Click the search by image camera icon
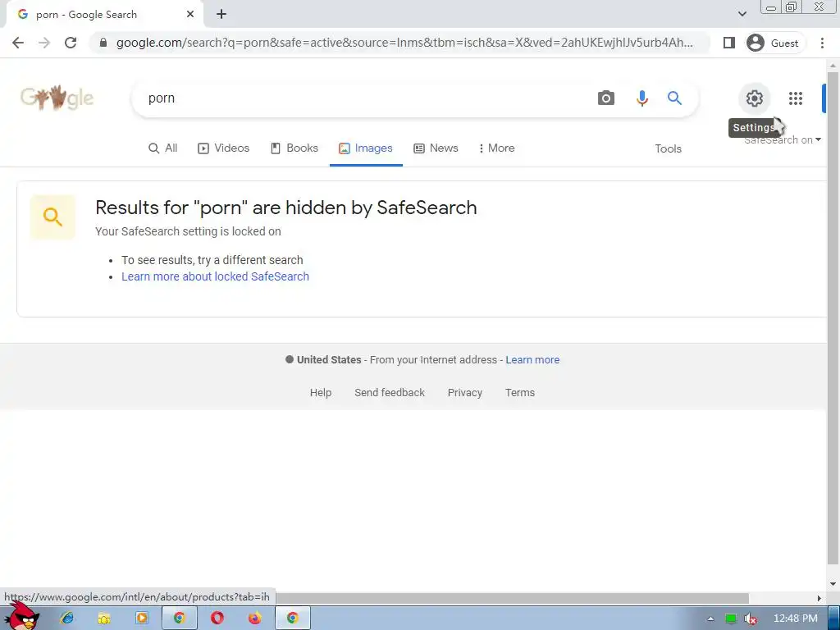 click(606, 98)
